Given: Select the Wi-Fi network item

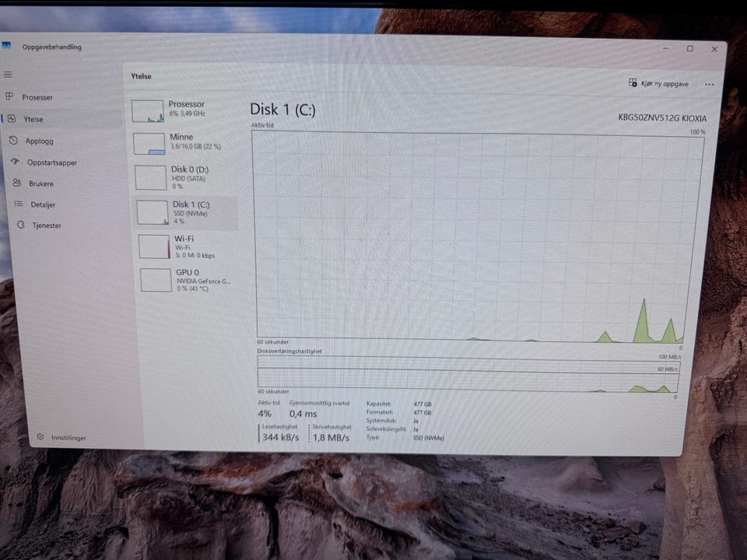Looking at the screenshot, I should [x=188, y=247].
